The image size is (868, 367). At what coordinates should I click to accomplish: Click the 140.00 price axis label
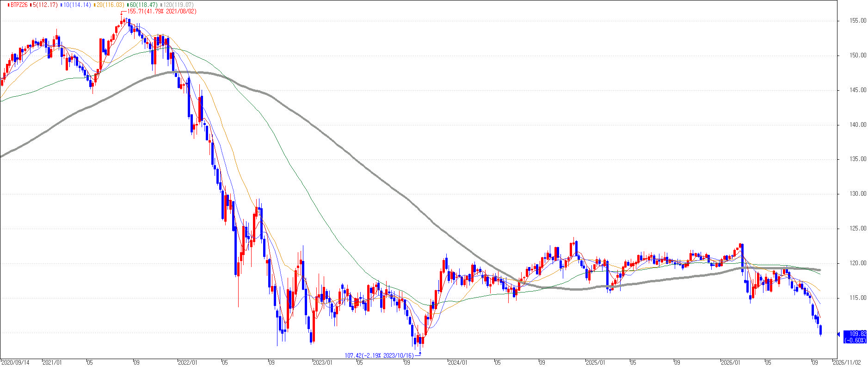(x=858, y=125)
